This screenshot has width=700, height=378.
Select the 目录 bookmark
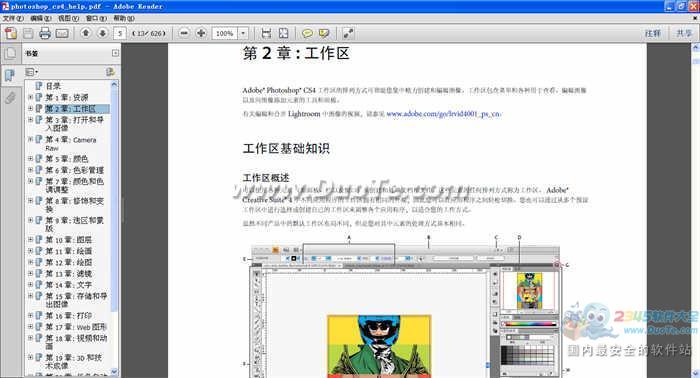coord(53,86)
